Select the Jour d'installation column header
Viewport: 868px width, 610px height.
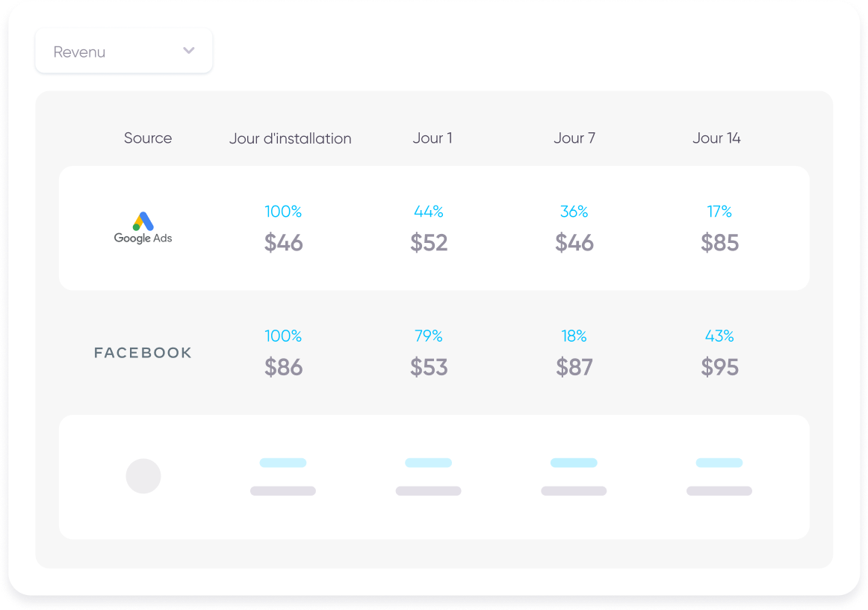290,138
